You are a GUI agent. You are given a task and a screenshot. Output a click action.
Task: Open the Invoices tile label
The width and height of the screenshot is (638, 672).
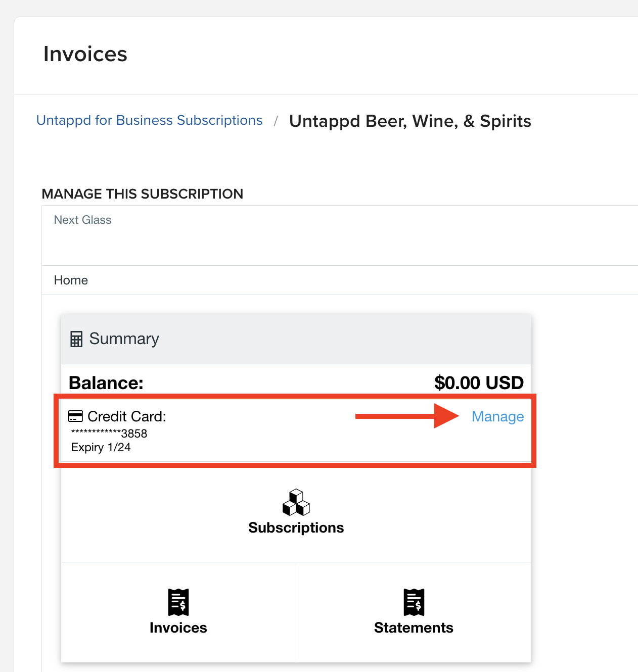click(x=178, y=628)
